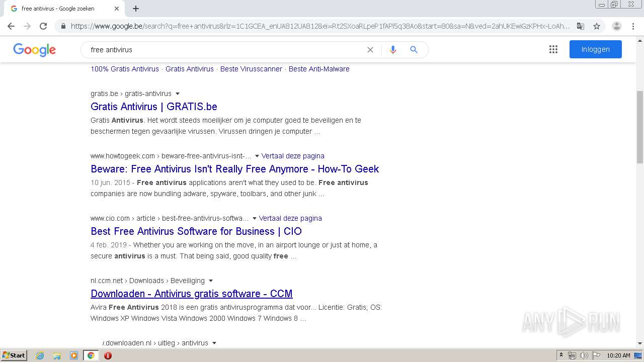The width and height of the screenshot is (644, 362).
Task: Expand the gratis.be result dropdown arrow
Action: (178, 94)
